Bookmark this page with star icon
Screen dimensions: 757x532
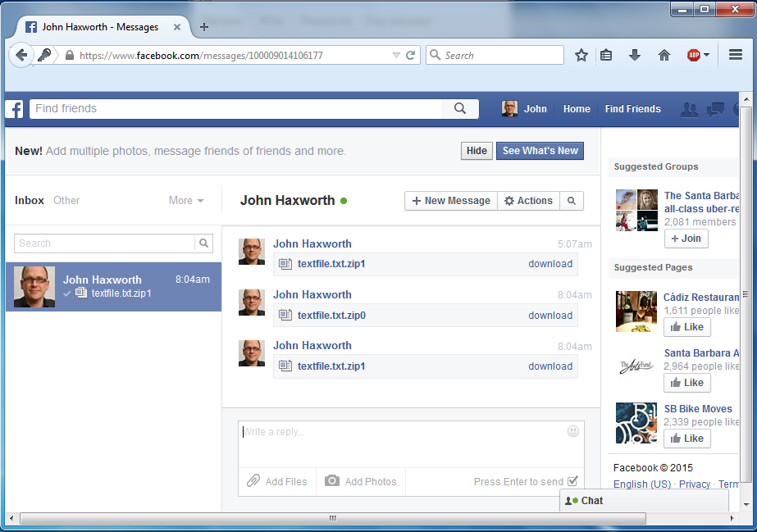click(x=581, y=55)
